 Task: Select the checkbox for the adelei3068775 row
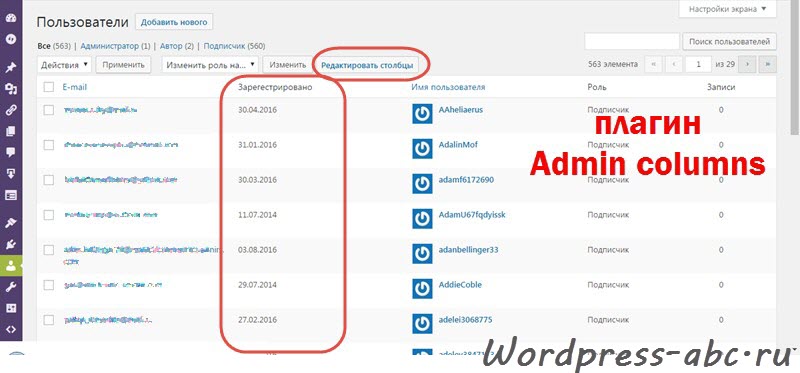pyautogui.click(x=48, y=320)
